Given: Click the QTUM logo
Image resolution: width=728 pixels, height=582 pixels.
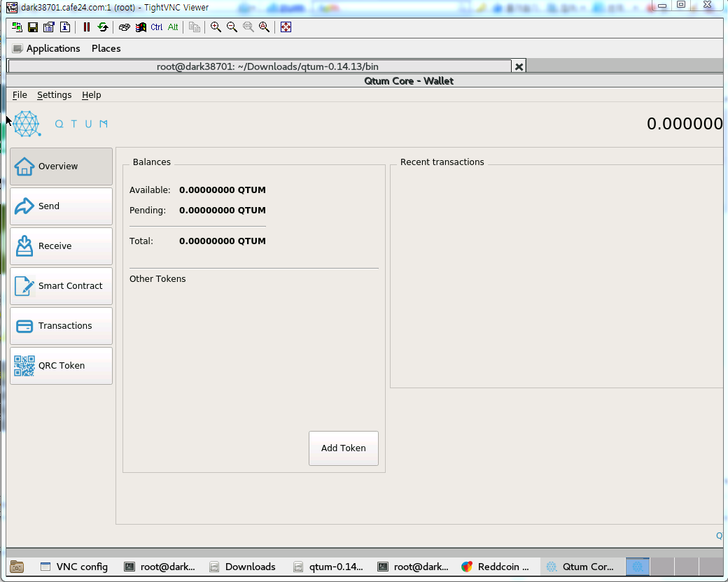Looking at the screenshot, I should pyautogui.click(x=60, y=124).
